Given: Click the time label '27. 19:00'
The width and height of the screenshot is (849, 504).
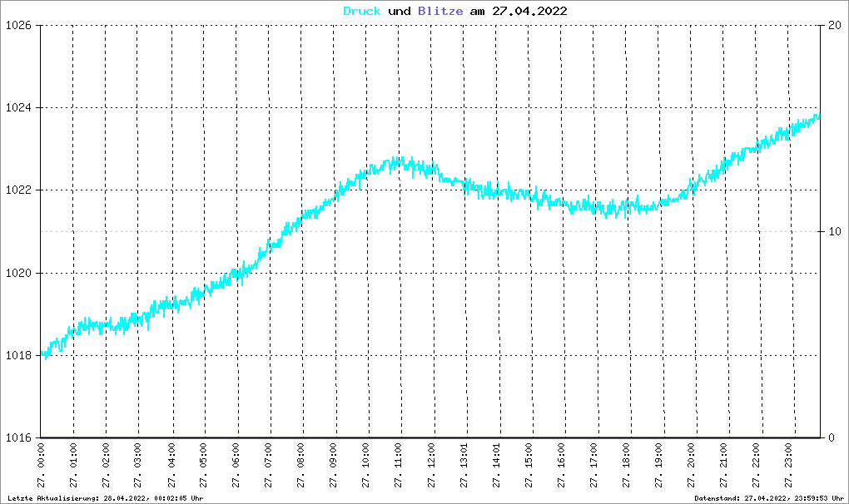Looking at the screenshot, I should (x=659, y=466).
